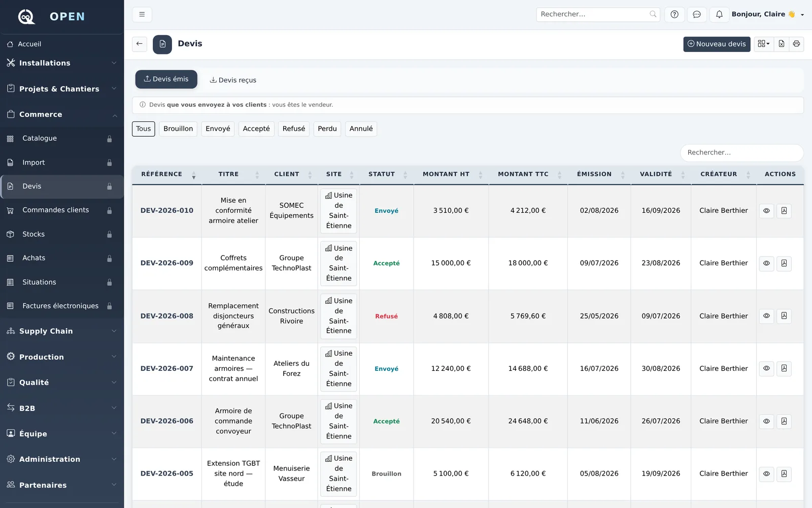Click lock icon next to Commandes clients
812x508 pixels.
point(109,210)
